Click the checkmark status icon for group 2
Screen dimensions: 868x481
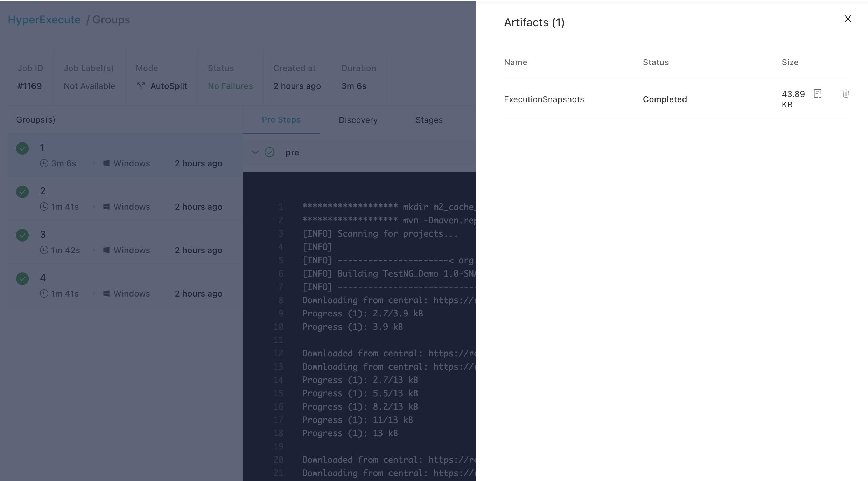[22, 192]
